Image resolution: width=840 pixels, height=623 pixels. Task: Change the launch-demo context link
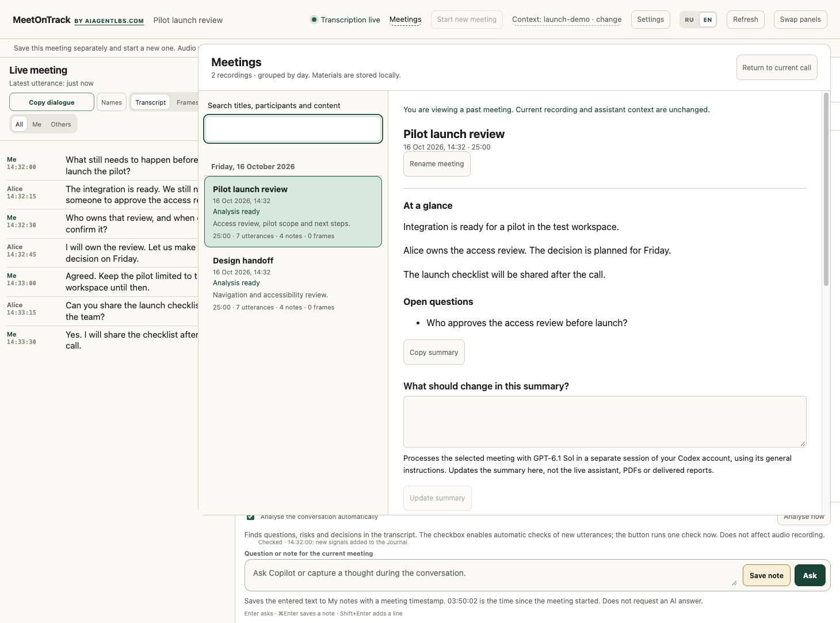(x=567, y=20)
